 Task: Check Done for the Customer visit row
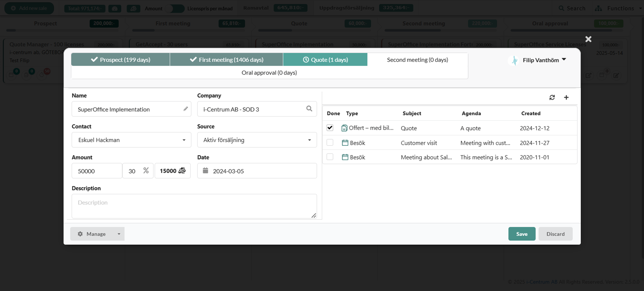[x=330, y=142]
